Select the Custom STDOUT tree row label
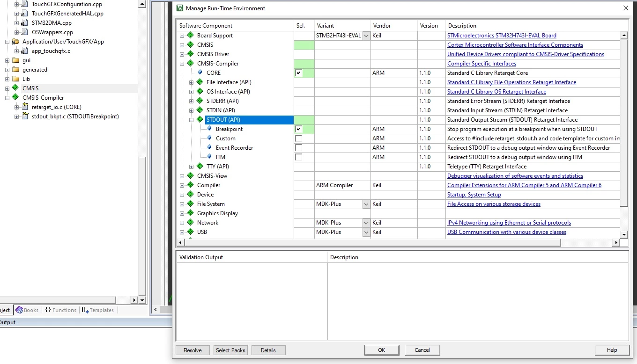 coord(225,138)
